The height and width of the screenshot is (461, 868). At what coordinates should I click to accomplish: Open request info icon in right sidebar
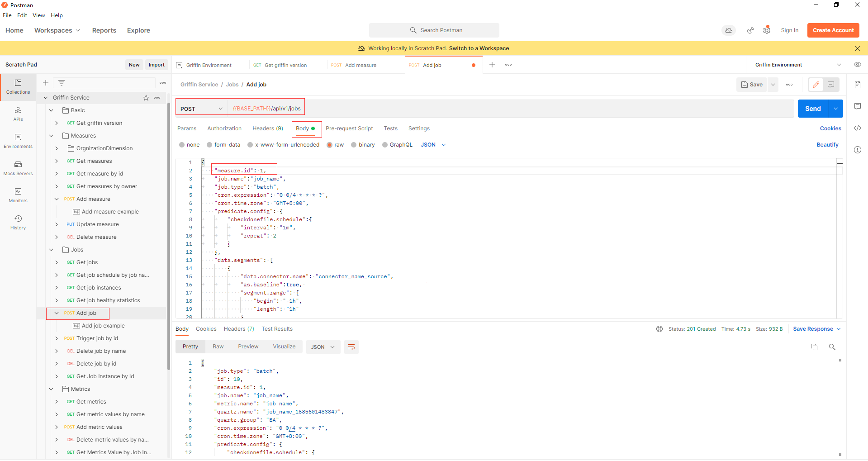click(858, 150)
